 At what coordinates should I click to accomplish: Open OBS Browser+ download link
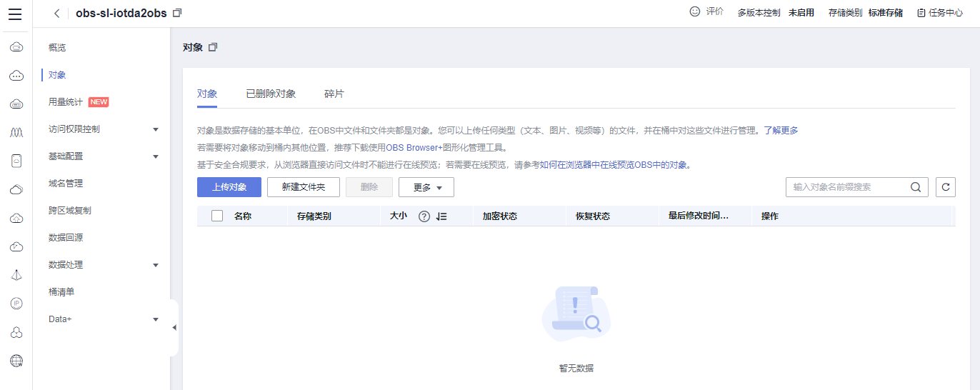tap(415, 148)
